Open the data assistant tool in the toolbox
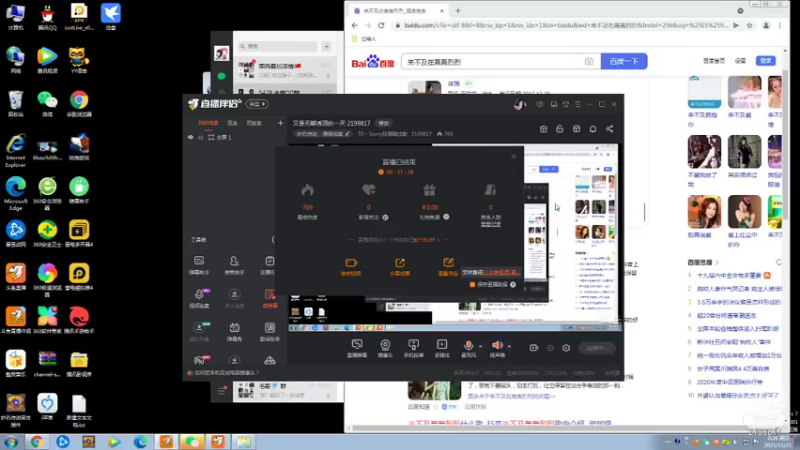This screenshot has height=450, width=800. click(x=269, y=332)
